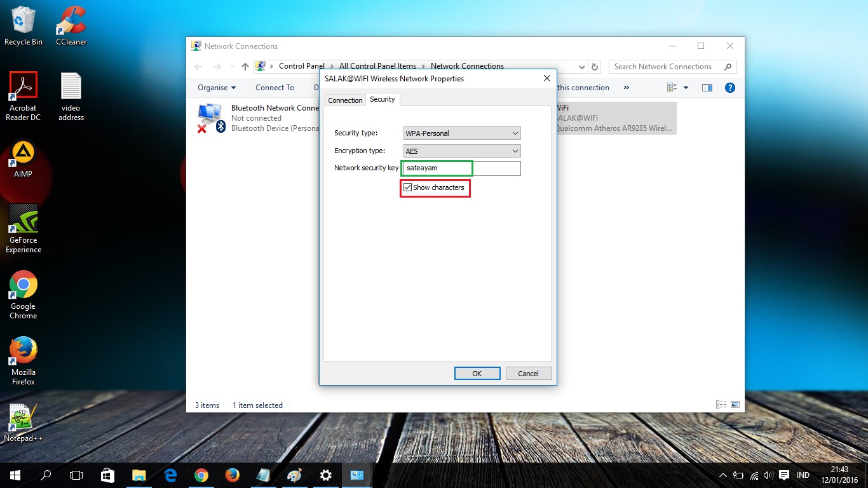Click the change view icon
This screenshot has height=488, width=868.
click(x=672, y=88)
